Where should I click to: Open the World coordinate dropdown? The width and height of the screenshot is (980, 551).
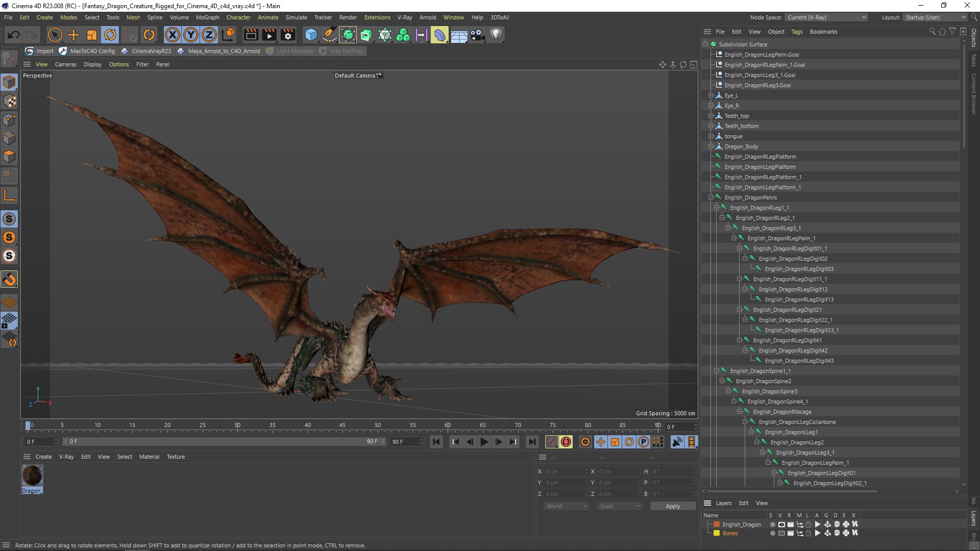click(566, 506)
